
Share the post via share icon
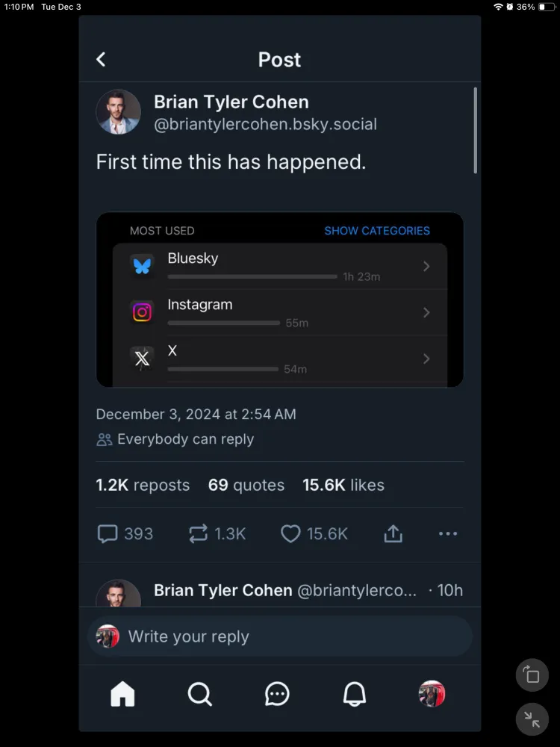pyautogui.click(x=393, y=533)
